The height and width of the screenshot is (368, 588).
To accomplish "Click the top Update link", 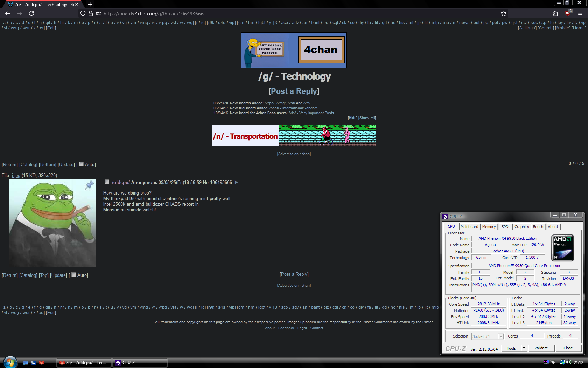I will [66, 164].
